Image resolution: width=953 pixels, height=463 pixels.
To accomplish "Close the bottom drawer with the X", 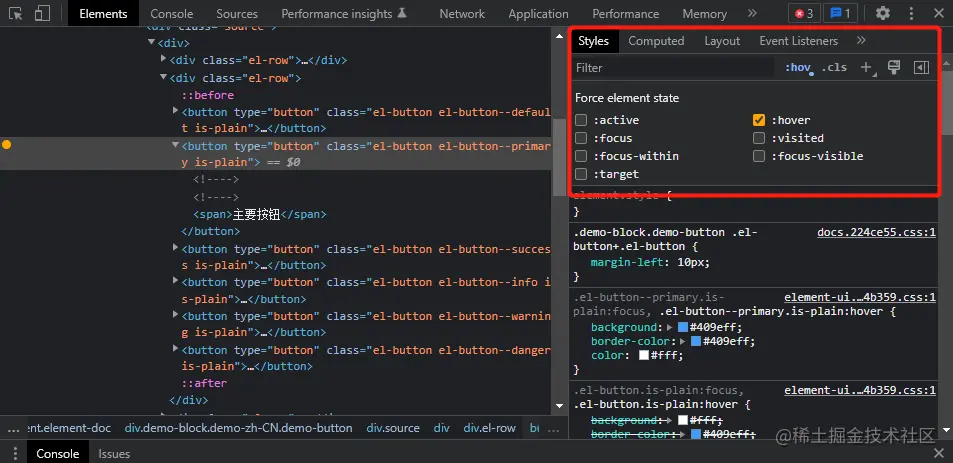I will point(938,454).
